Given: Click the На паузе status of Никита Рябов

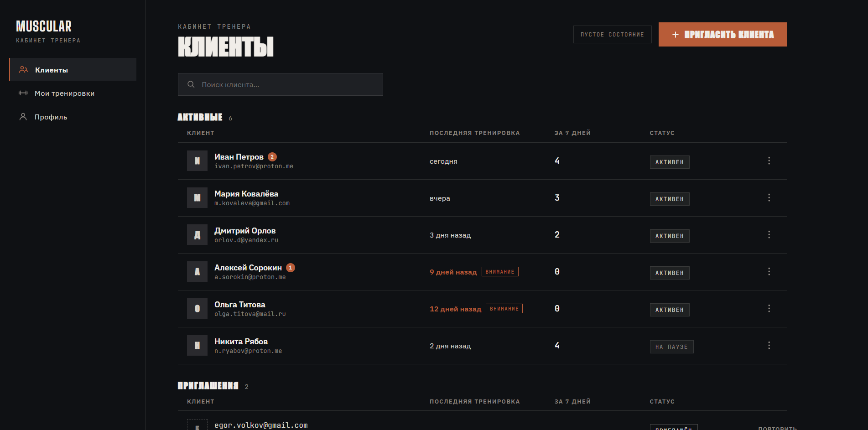Looking at the screenshot, I should pos(671,347).
